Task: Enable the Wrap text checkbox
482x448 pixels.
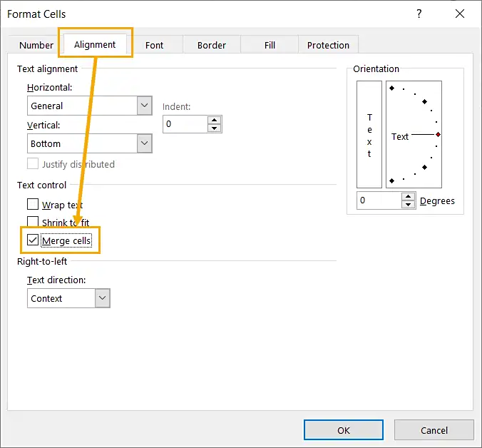Action: [33, 205]
